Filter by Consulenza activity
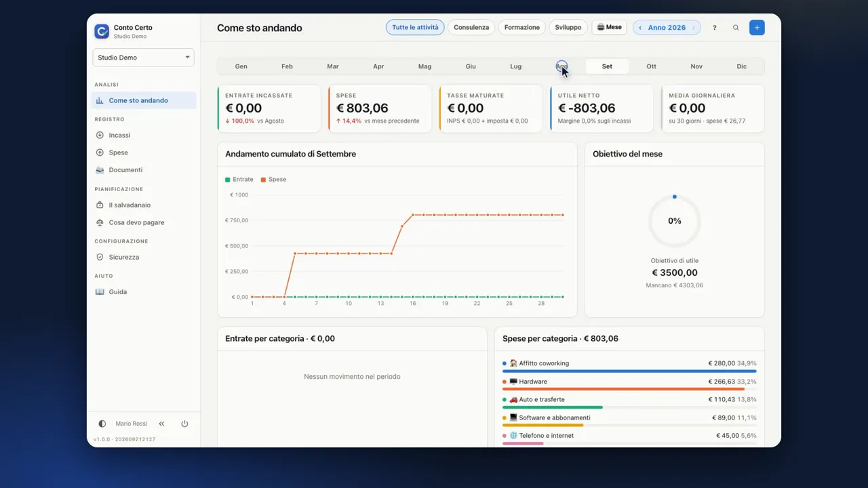Screen dimensions: 868x488 [x=471, y=28]
